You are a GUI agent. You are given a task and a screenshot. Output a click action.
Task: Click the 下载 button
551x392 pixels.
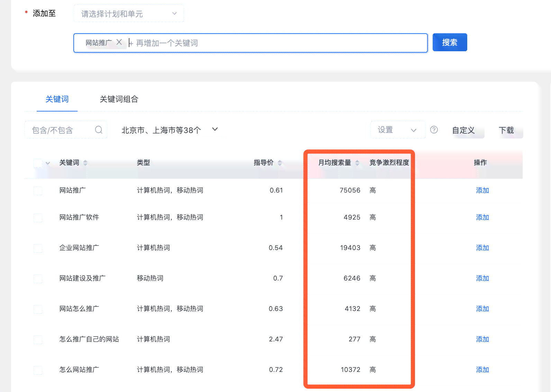tap(506, 130)
